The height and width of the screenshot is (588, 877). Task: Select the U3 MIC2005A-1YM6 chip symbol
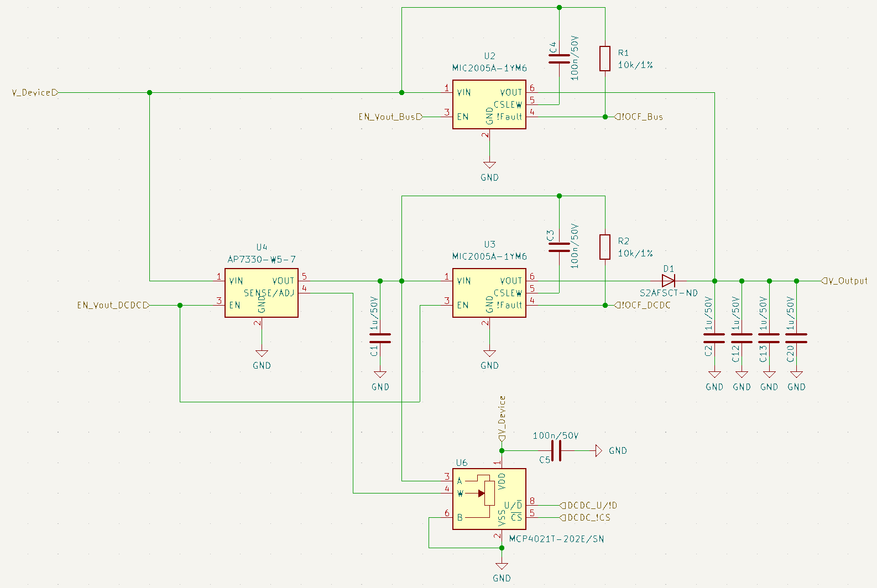click(x=489, y=293)
